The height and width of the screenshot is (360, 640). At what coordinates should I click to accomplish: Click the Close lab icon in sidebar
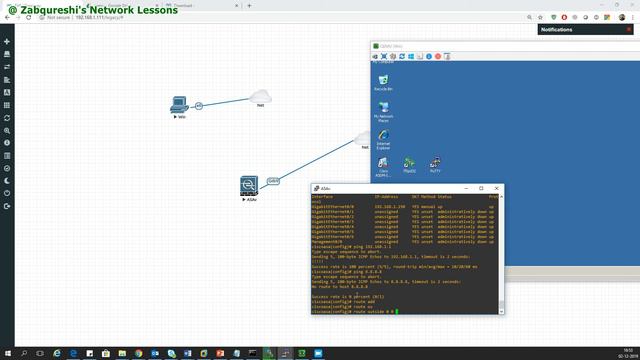pyautogui.click(x=7, y=193)
